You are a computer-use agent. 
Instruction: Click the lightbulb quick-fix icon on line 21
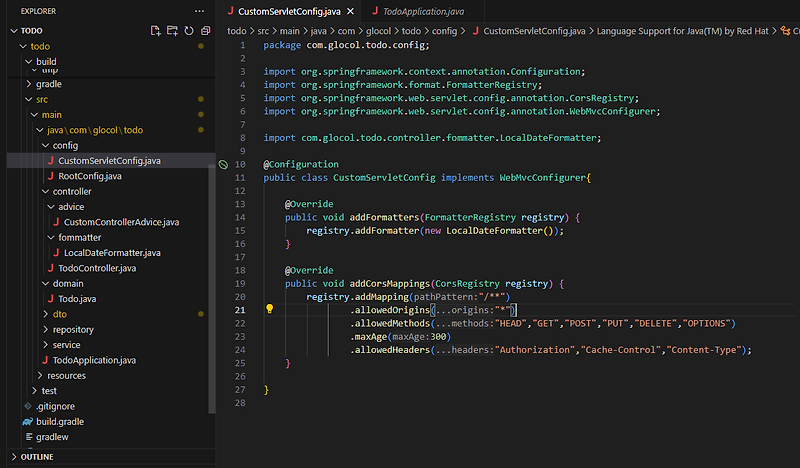point(269,310)
